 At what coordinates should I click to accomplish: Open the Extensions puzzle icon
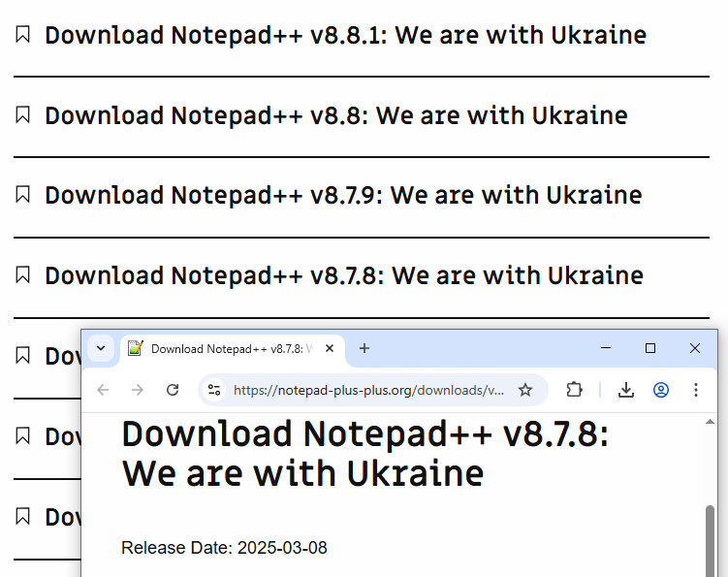tap(574, 390)
